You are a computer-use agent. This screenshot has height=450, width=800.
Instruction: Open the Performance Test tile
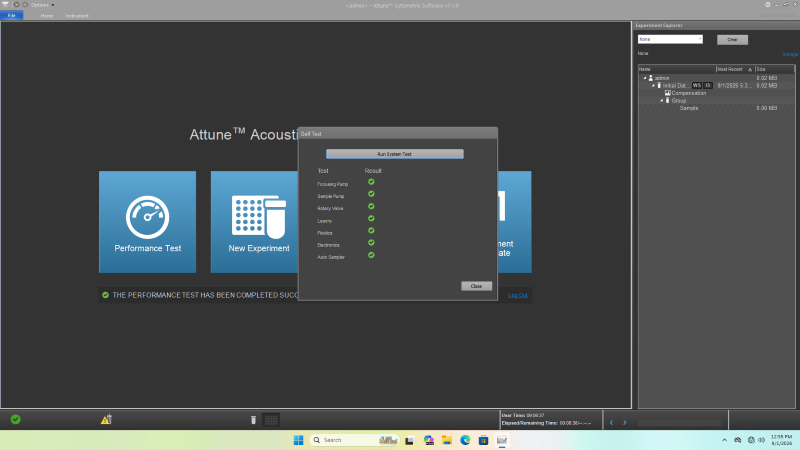[147, 221]
